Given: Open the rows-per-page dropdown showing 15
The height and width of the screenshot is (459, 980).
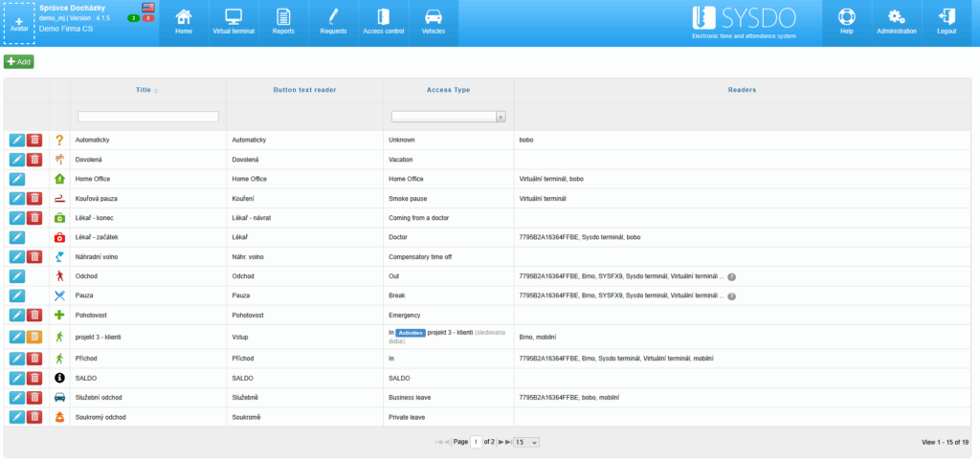Looking at the screenshot, I should click(526, 442).
